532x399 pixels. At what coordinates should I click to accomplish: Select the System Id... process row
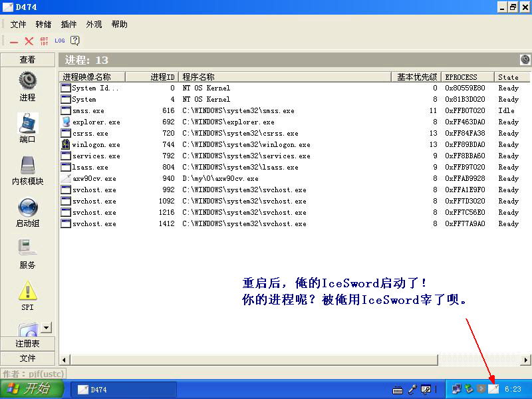pyautogui.click(x=295, y=88)
